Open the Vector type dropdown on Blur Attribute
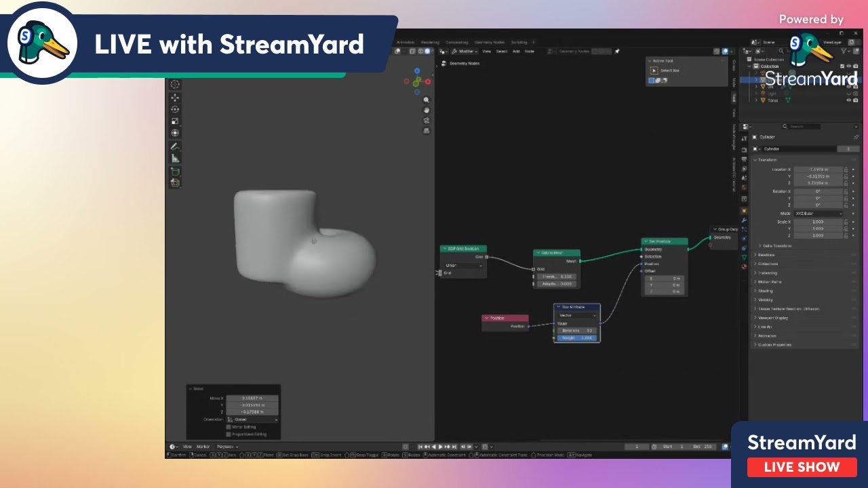 pyautogui.click(x=577, y=315)
